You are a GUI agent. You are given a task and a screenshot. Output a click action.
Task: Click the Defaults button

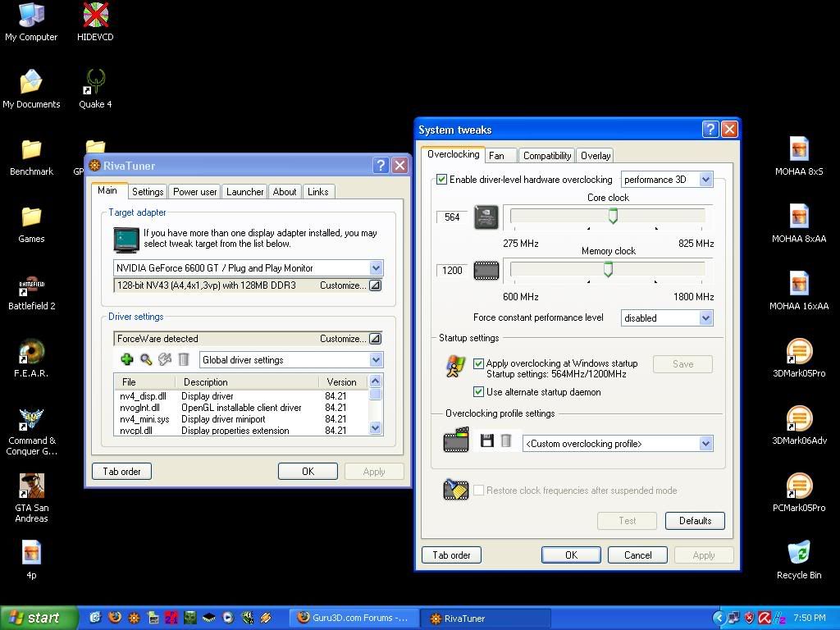(695, 521)
